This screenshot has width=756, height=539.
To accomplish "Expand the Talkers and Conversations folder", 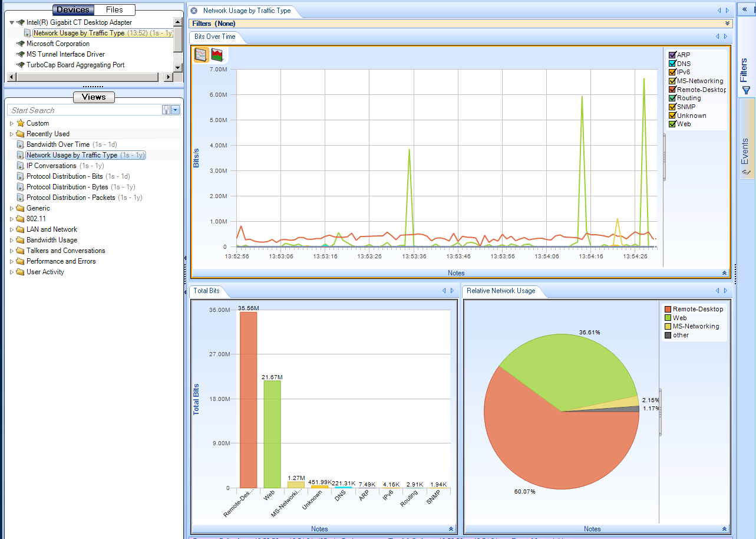I will pos(12,251).
